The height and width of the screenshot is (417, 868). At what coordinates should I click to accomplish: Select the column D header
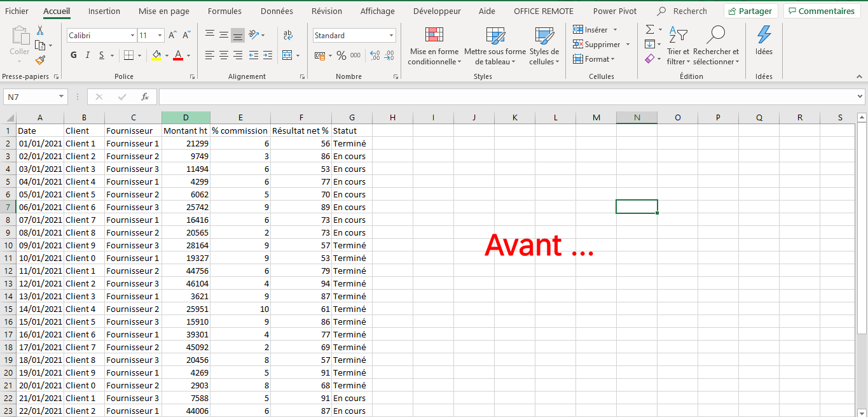[186, 117]
